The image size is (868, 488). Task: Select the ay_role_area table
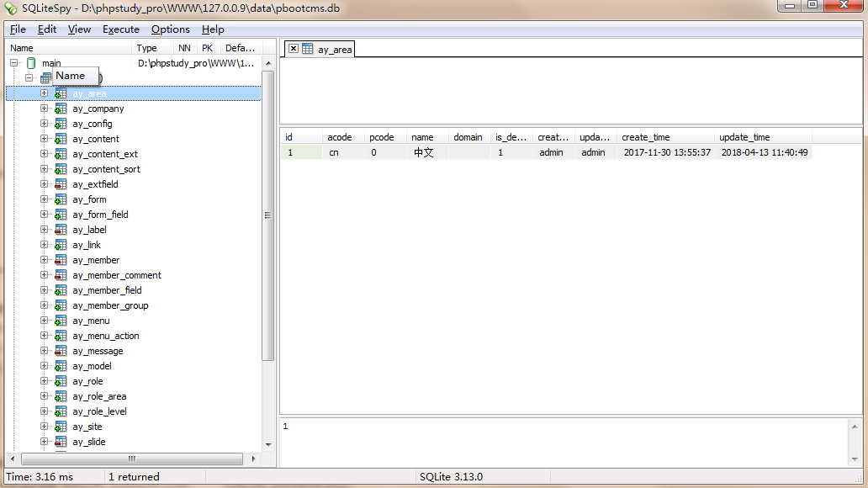[x=99, y=396]
